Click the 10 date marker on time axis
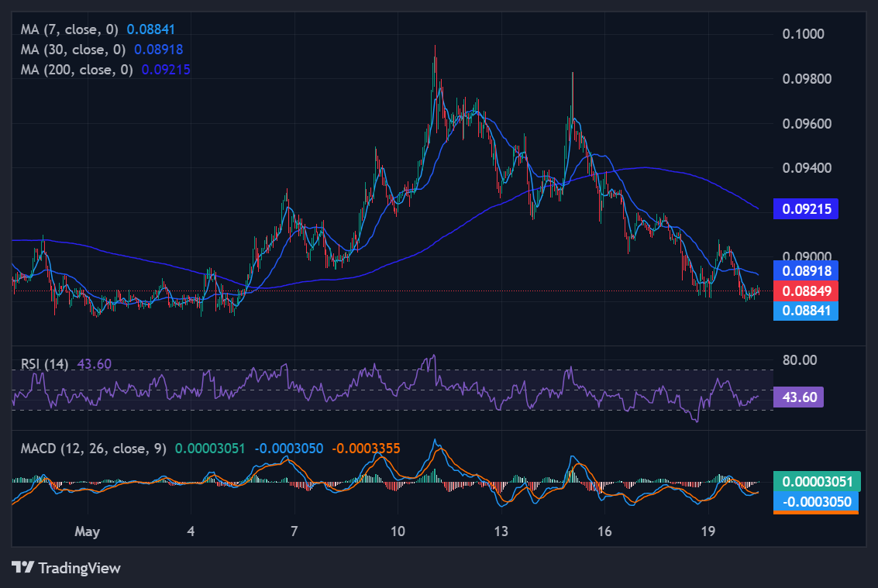Image resolution: width=878 pixels, height=588 pixels. 398,531
